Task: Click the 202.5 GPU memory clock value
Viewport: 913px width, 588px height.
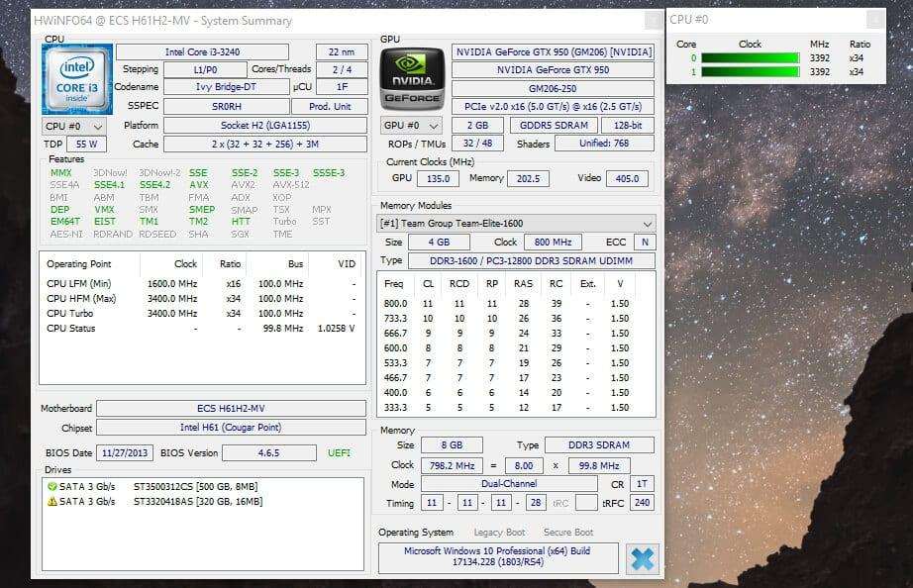Action: (x=528, y=179)
